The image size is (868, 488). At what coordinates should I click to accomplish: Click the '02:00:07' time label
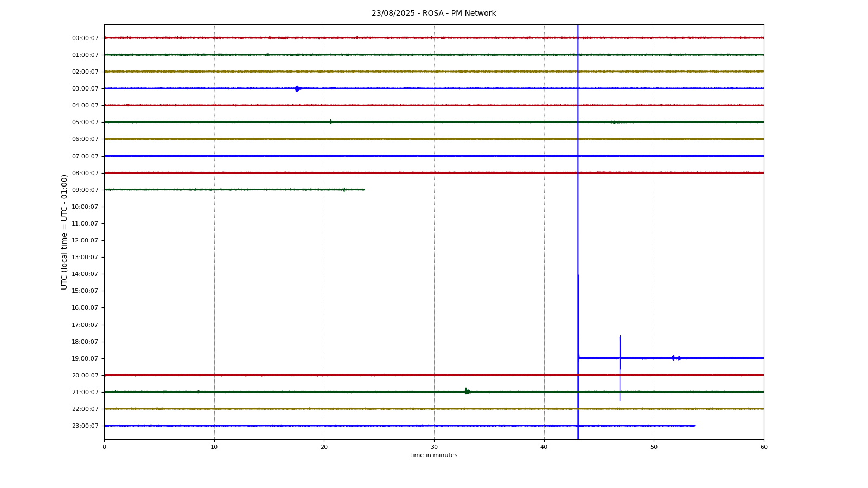85,72
